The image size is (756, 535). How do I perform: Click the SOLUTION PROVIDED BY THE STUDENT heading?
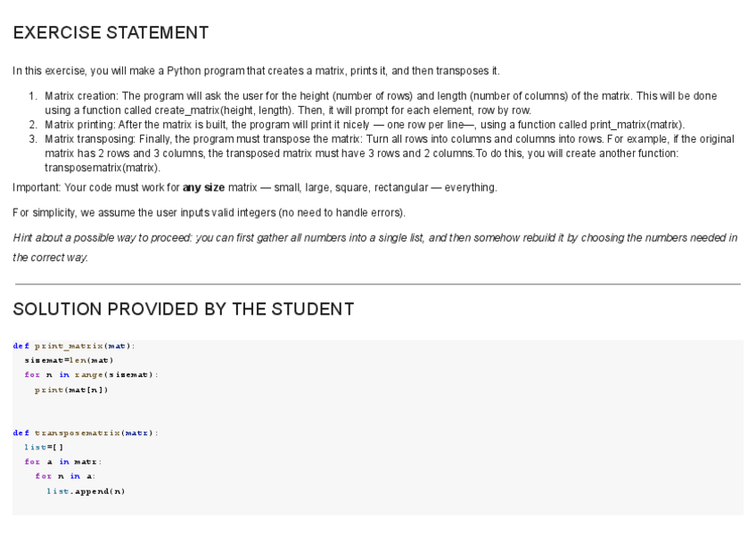point(183,309)
